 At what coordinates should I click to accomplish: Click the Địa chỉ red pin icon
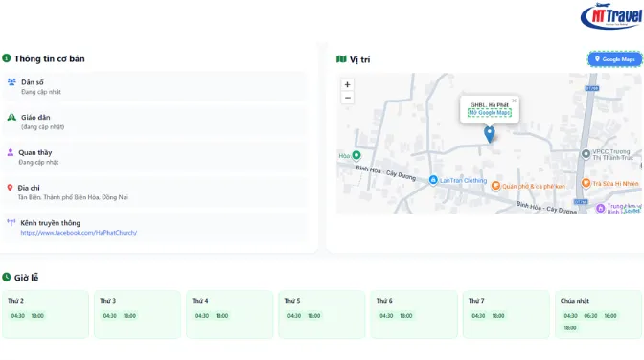[x=10, y=188]
